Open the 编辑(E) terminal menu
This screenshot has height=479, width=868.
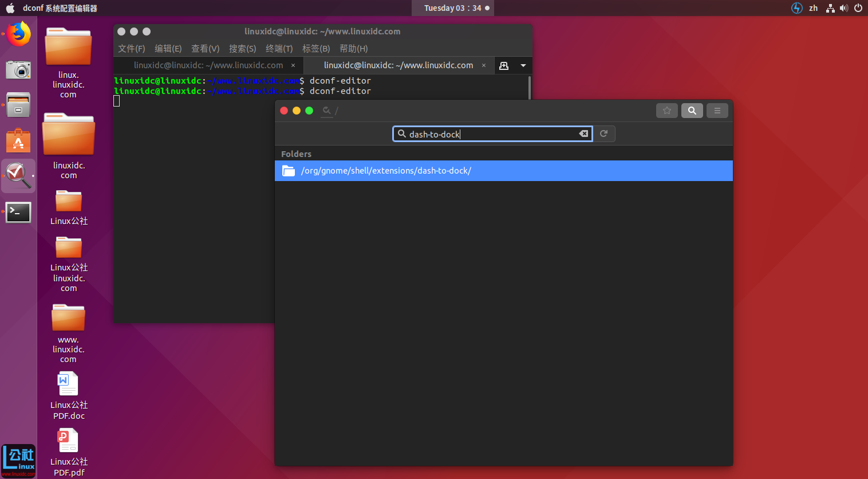click(x=168, y=49)
